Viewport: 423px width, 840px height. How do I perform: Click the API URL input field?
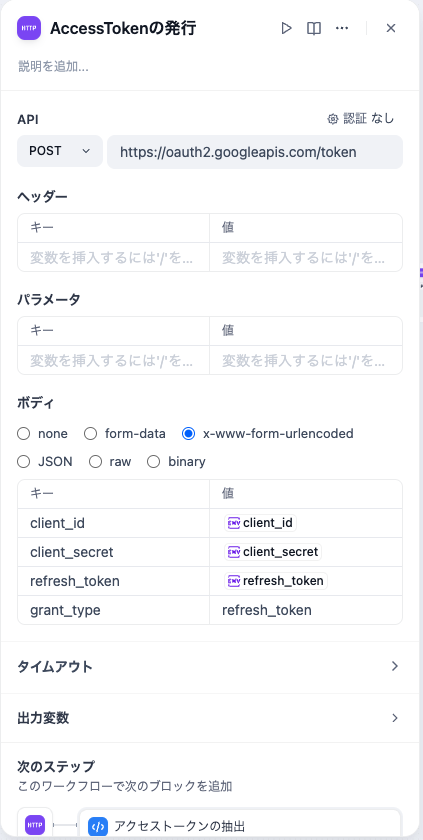(x=255, y=152)
